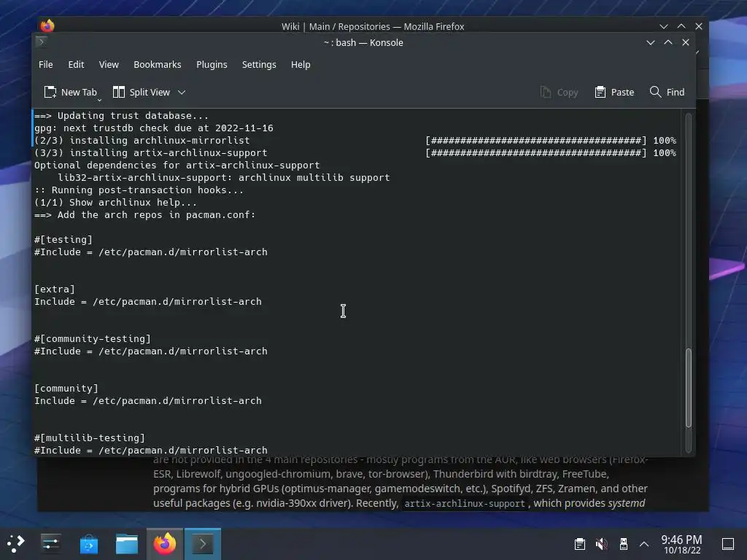This screenshot has height=560, width=747.
Task: Open Discover software store from taskbar
Action: pyautogui.click(x=88, y=543)
